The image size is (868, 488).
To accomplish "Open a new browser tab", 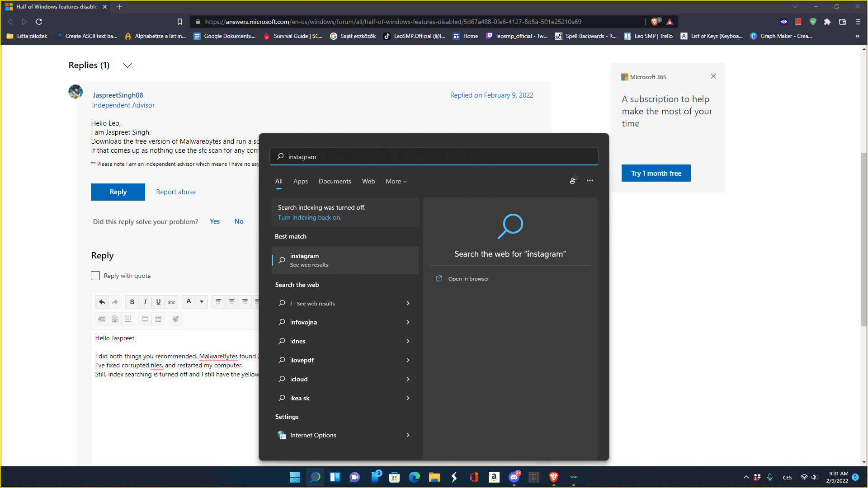I will click(119, 7).
